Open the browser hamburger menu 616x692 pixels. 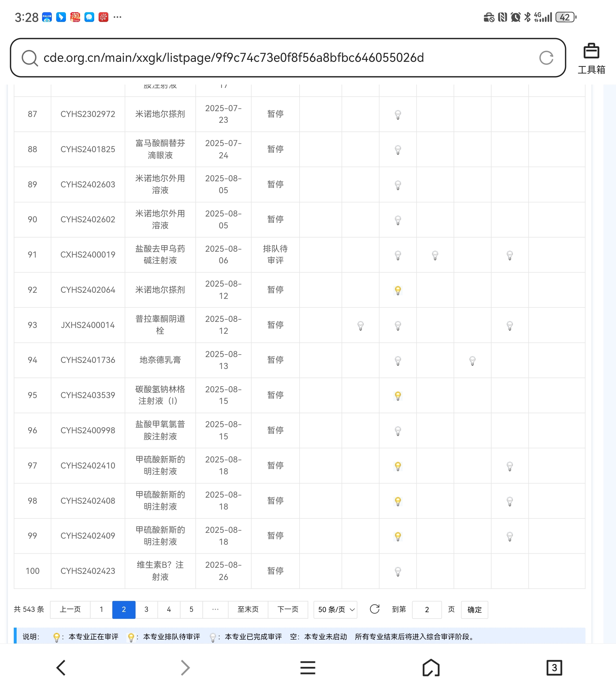[308, 668]
